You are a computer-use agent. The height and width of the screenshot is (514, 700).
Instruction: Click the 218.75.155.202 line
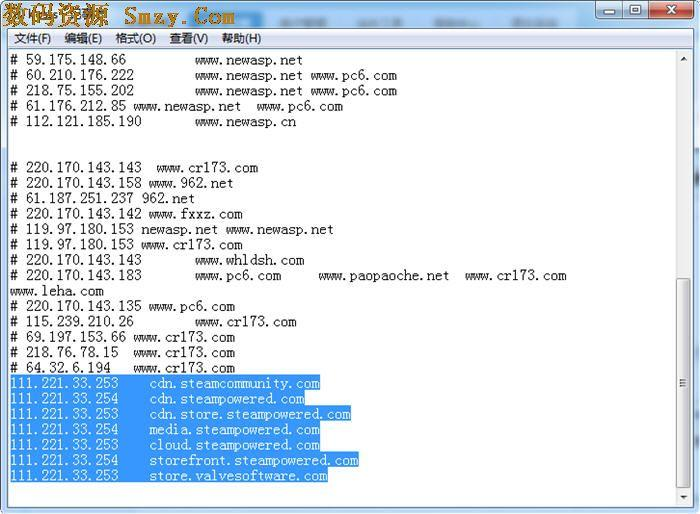point(204,91)
